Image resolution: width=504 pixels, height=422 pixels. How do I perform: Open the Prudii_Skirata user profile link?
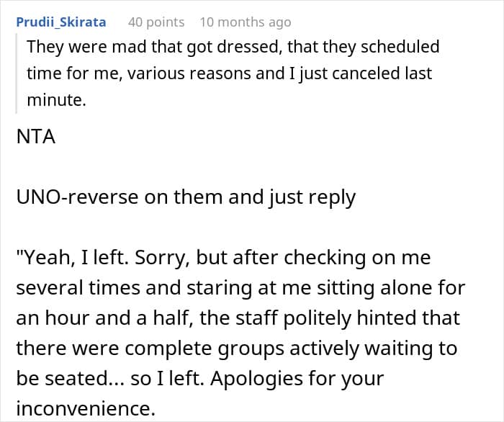[60, 22]
